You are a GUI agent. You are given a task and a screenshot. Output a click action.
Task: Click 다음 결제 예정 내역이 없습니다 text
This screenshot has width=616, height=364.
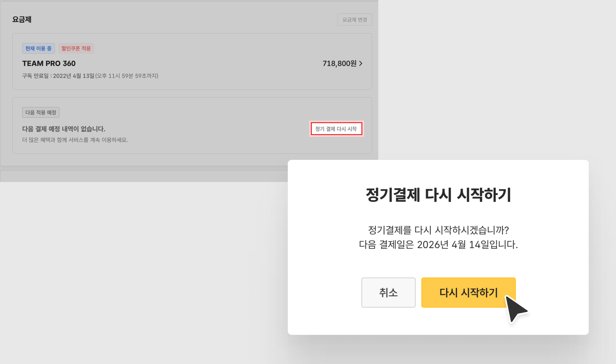[x=64, y=129]
